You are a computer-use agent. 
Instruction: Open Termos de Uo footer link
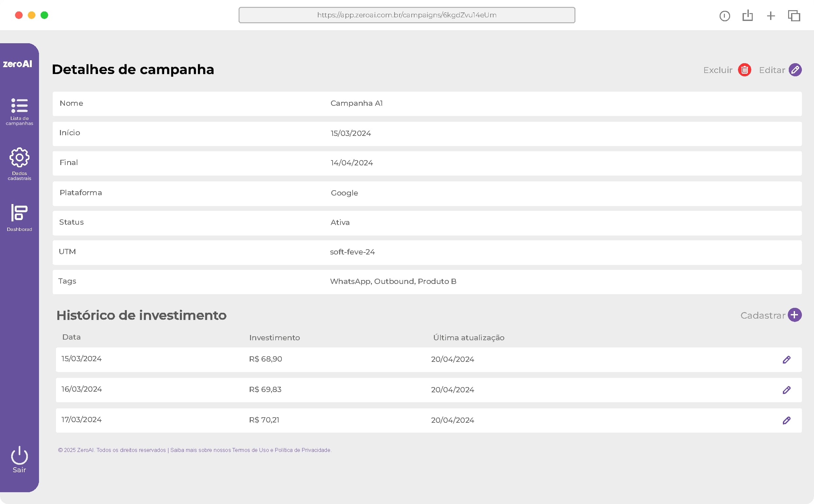click(250, 450)
